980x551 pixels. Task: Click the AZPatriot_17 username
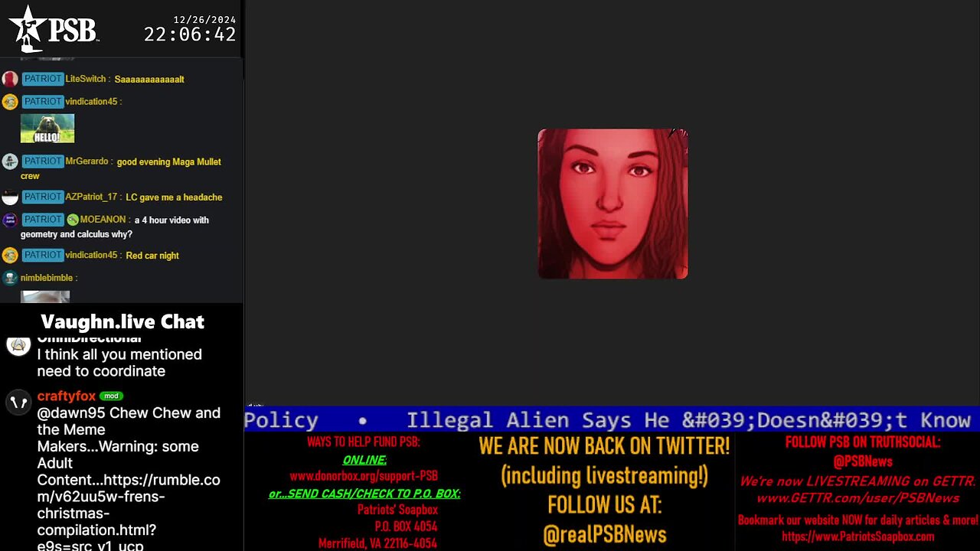(92, 197)
